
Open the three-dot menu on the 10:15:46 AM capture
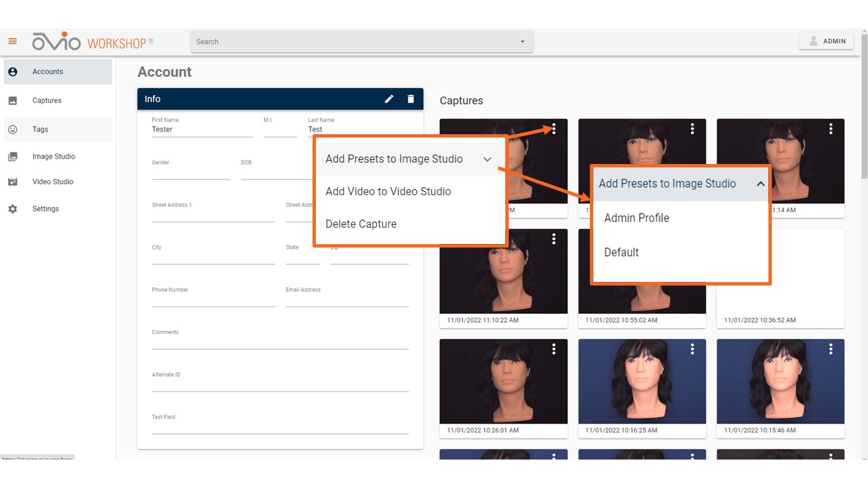[x=831, y=349]
